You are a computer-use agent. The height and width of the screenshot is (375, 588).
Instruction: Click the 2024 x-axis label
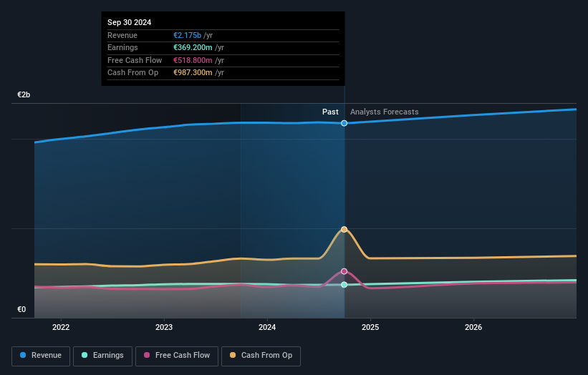coord(267,327)
